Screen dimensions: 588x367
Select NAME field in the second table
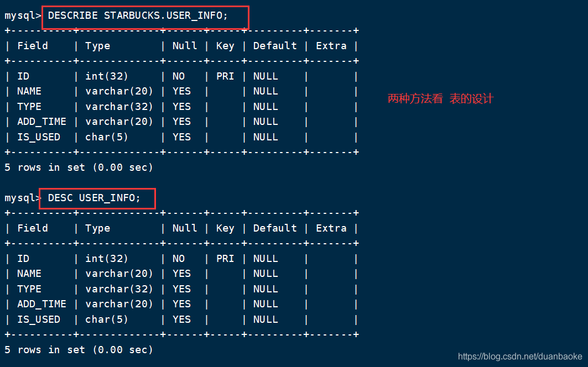(29, 274)
